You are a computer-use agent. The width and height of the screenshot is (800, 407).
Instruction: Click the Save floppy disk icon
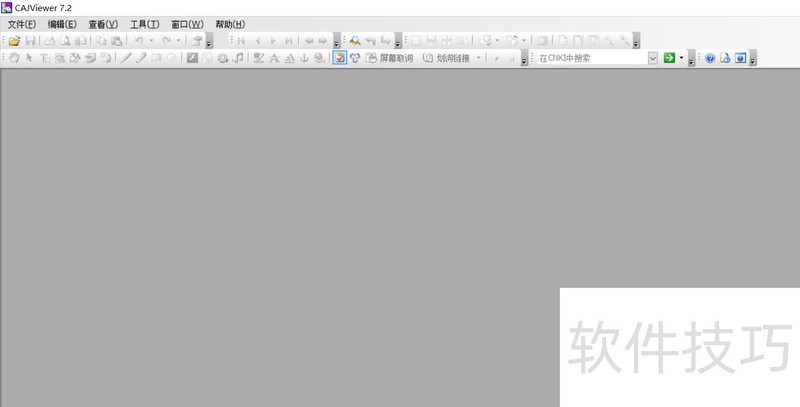(30, 41)
